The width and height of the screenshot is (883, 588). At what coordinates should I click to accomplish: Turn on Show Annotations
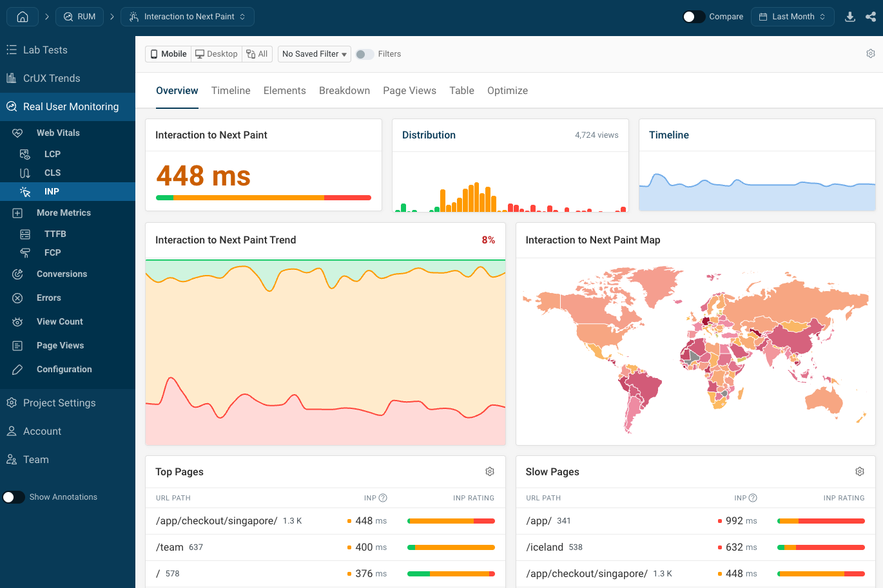(14, 497)
